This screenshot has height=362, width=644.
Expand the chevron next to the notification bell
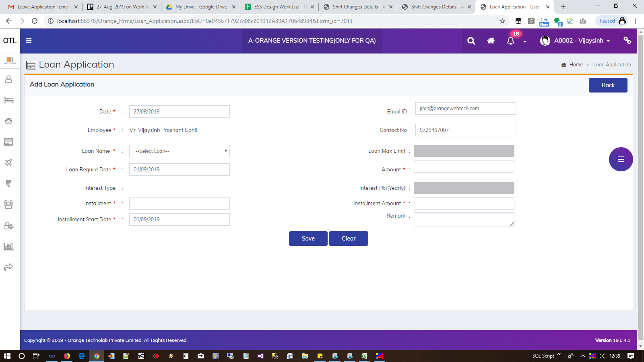pos(524,42)
